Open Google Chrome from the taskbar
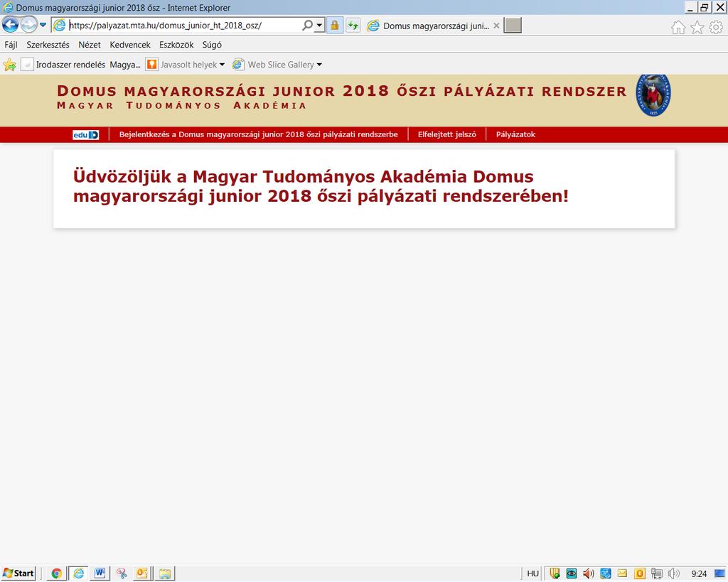 click(57, 573)
